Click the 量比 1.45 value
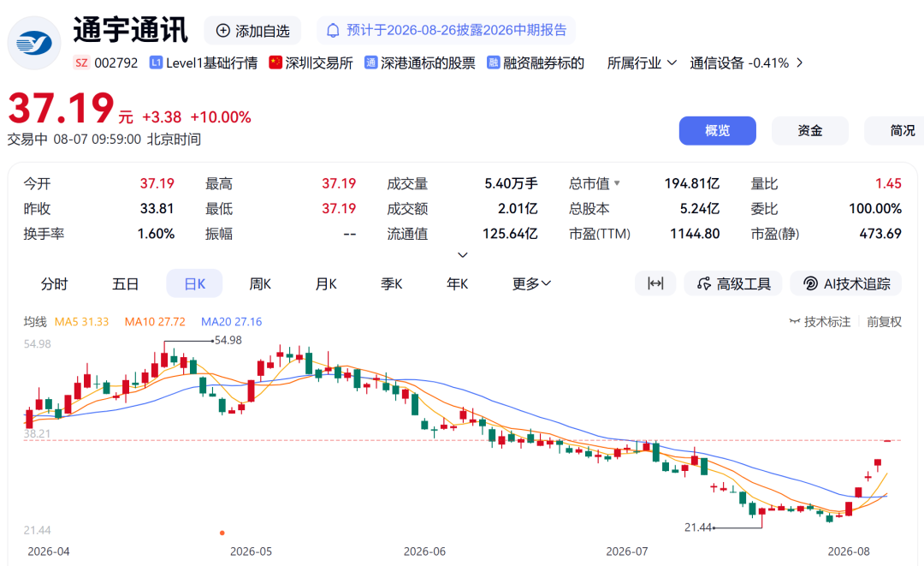The width and height of the screenshot is (924, 566). pyautogui.click(x=888, y=183)
